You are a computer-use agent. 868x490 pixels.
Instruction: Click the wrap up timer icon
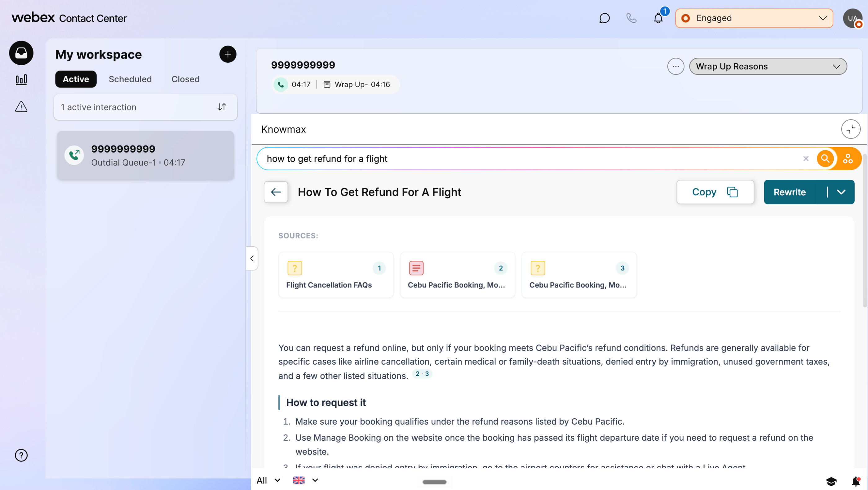point(327,85)
